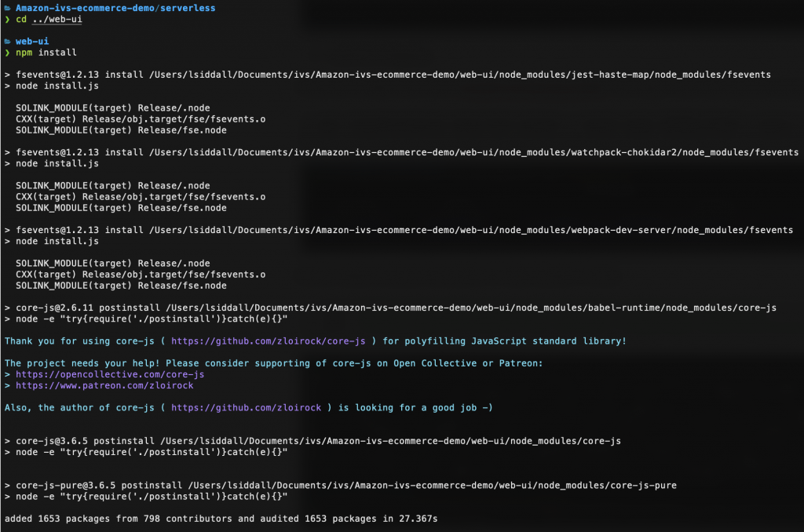
Task: Click the web-ui directory name in prompt
Action: 31,41
